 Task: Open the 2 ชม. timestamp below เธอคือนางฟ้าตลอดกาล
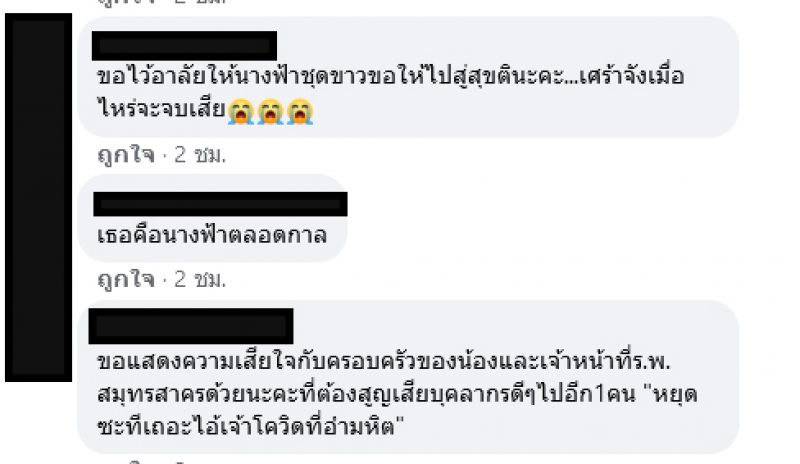200,279
